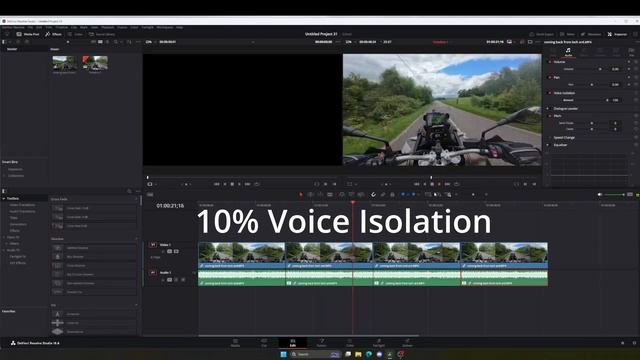Open the Deliver page

tap(407, 343)
